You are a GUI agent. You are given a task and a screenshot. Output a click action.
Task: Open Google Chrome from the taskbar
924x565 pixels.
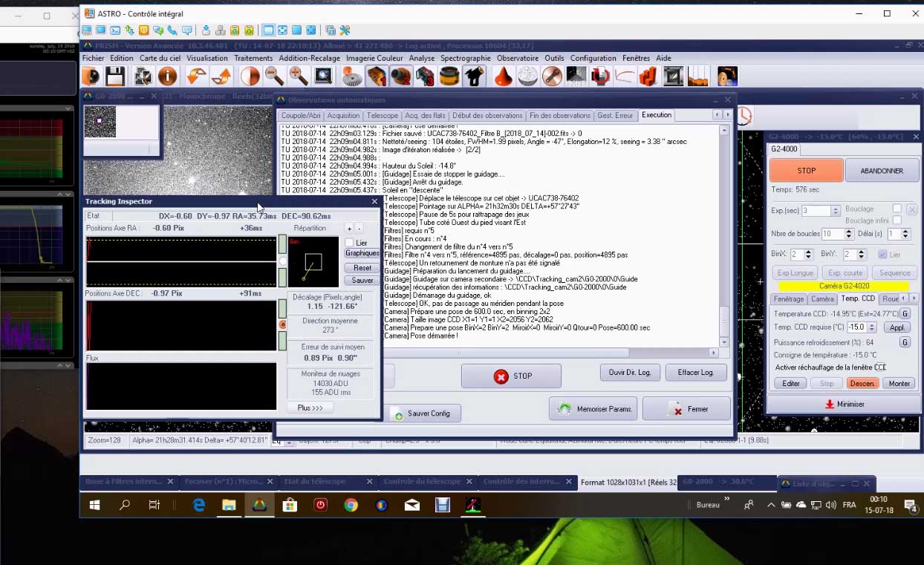point(351,506)
